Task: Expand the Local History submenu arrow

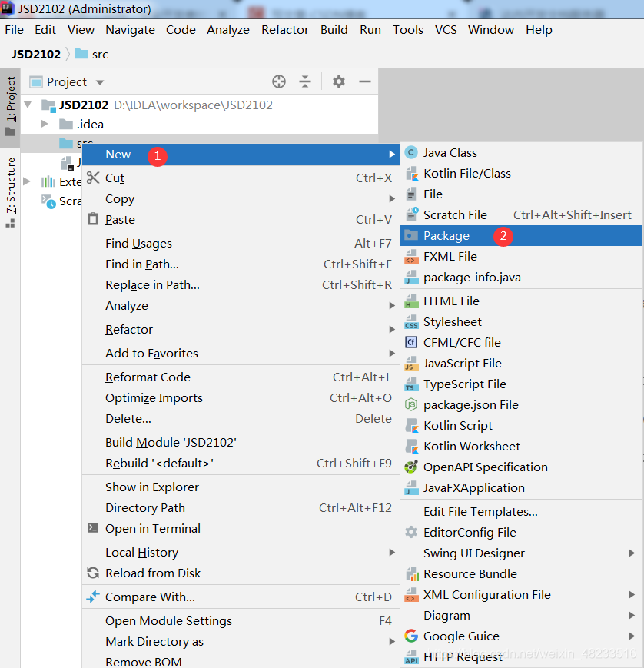Action: click(x=392, y=552)
